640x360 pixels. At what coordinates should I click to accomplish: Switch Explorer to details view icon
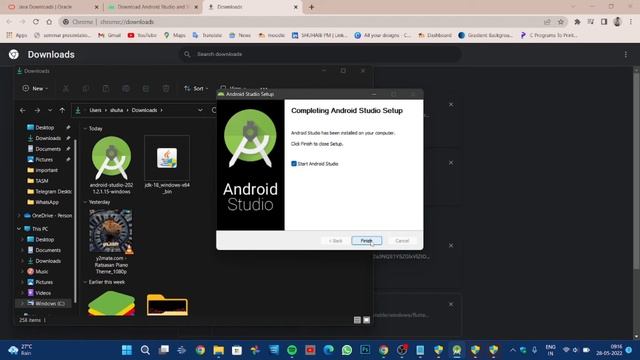[x=357, y=320]
